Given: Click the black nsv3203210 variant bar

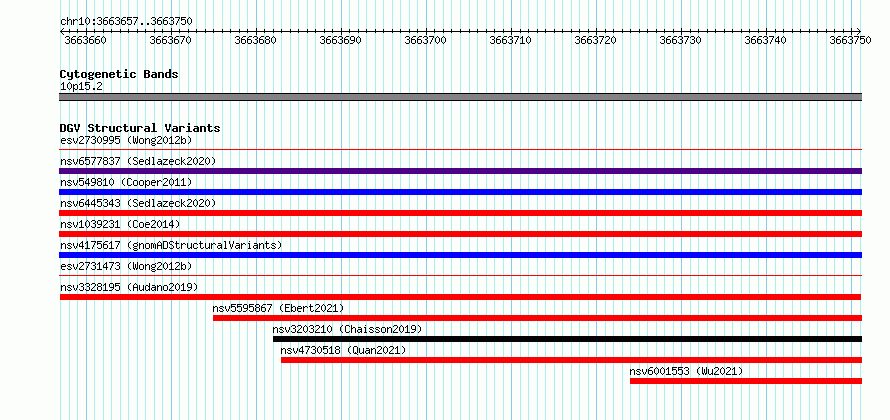Looking at the screenshot, I should (567, 339).
